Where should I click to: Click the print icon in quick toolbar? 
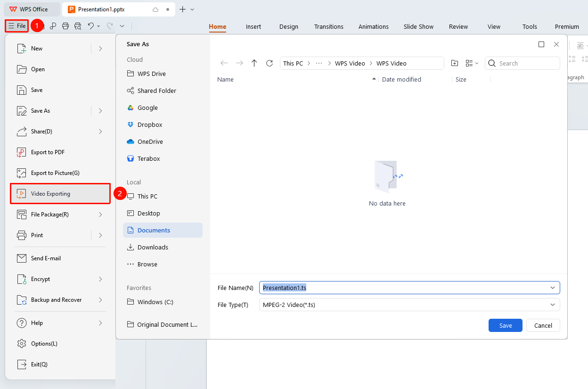coord(65,26)
